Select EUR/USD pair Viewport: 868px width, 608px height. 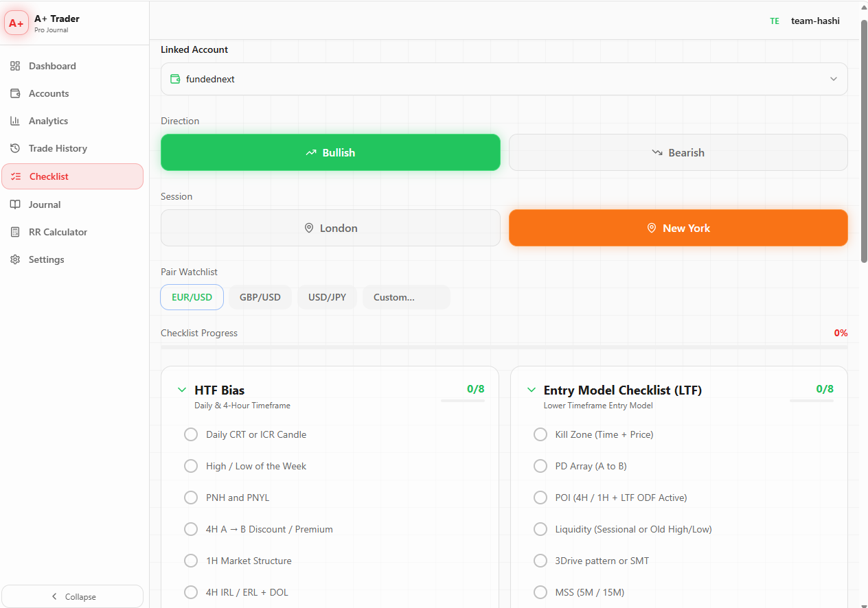click(192, 297)
